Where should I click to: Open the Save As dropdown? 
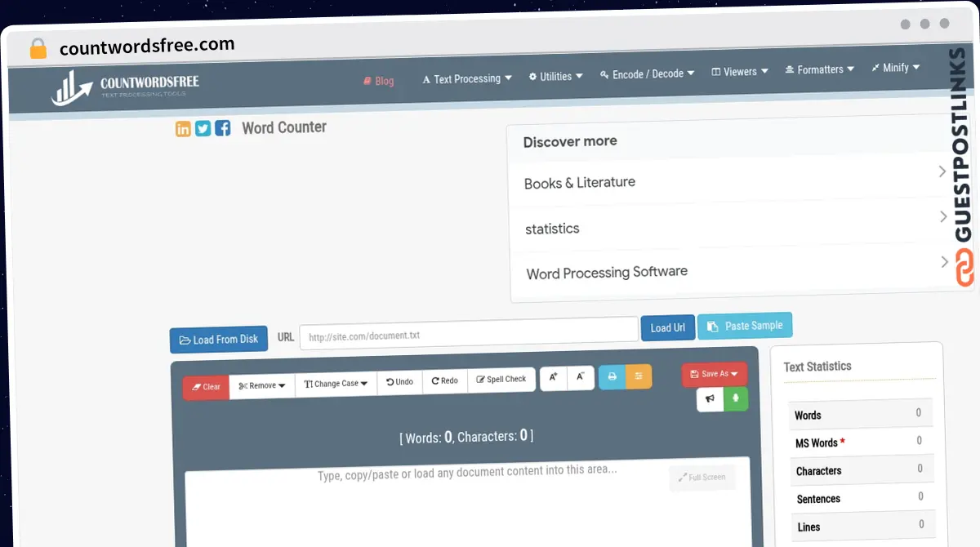714,373
